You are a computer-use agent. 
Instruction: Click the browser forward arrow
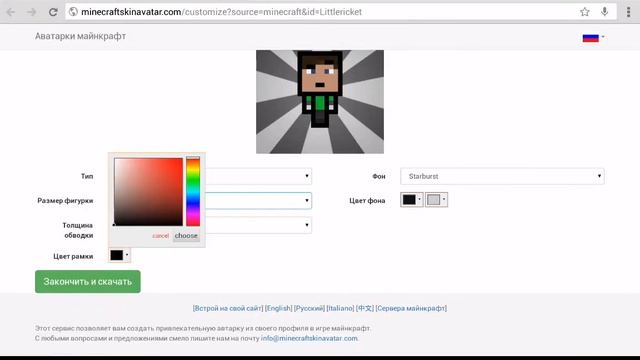(31, 12)
